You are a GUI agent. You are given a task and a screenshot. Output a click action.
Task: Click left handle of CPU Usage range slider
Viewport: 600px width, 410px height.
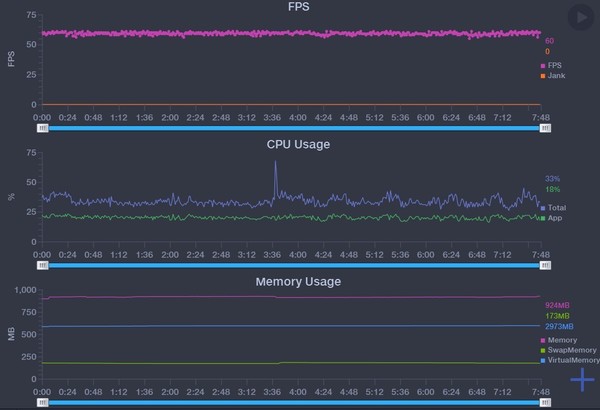point(42,265)
